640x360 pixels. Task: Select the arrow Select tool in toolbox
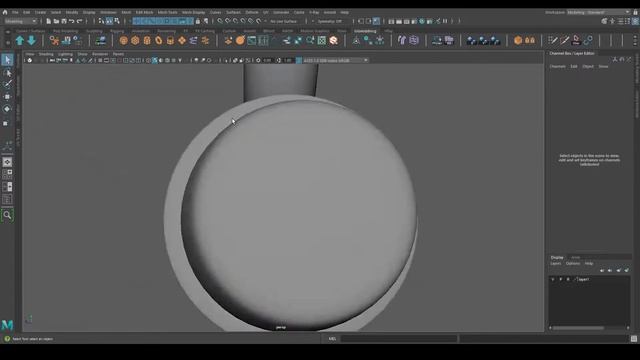click(7, 60)
